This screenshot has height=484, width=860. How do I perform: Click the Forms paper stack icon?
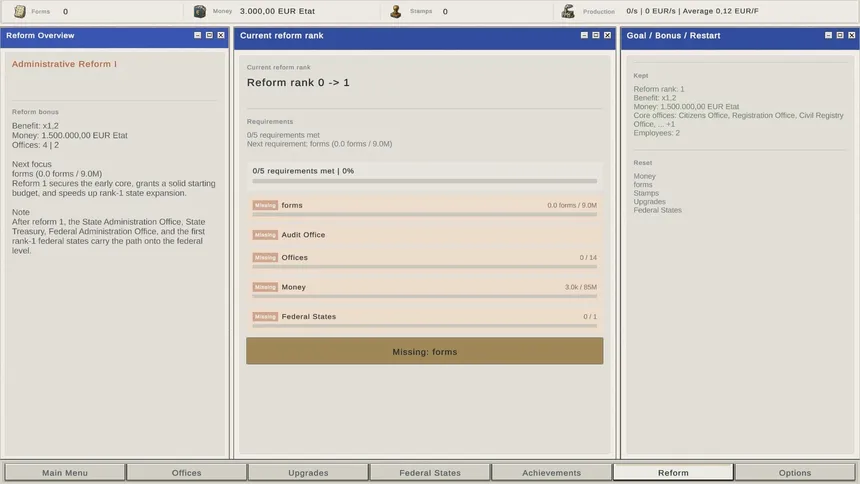click(20, 11)
